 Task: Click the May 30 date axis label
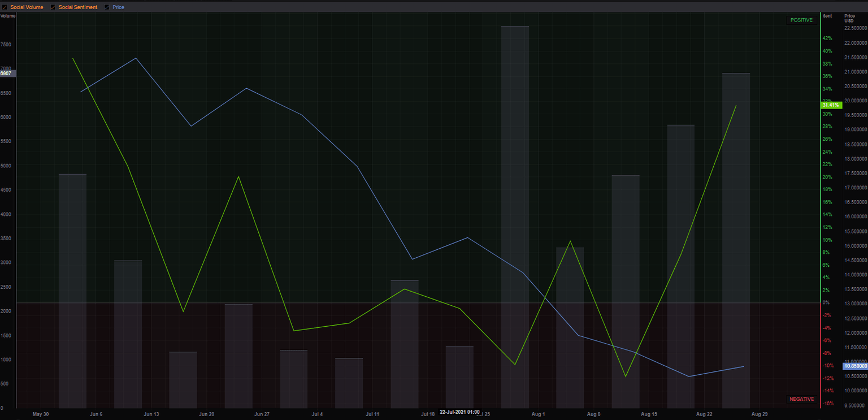pyautogui.click(x=41, y=414)
